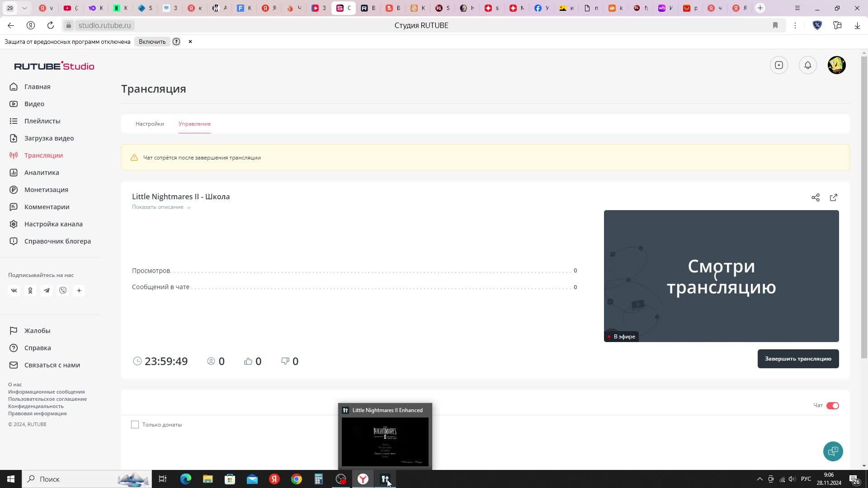
Task: Click Связаться с нами
Action: pos(52,365)
